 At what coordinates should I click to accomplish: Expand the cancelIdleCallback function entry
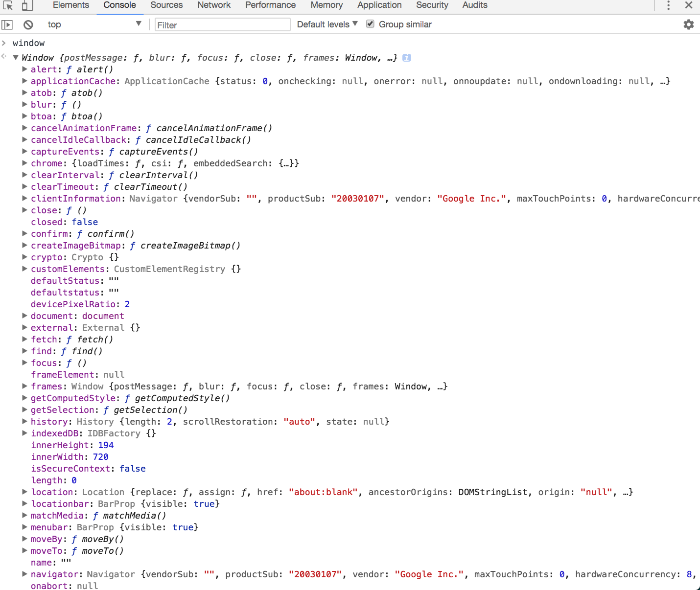click(x=24, y=140)
